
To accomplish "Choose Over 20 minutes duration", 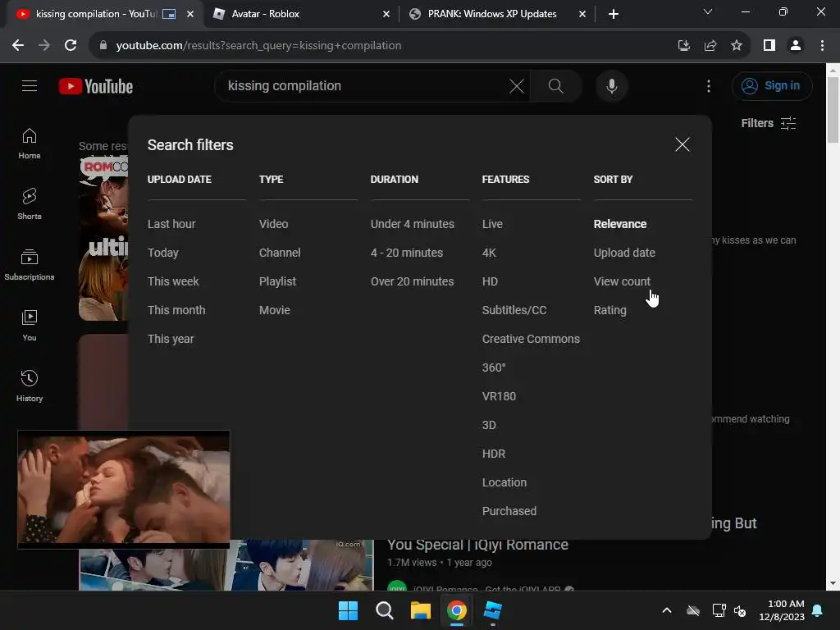I will (x=412, y=281).
